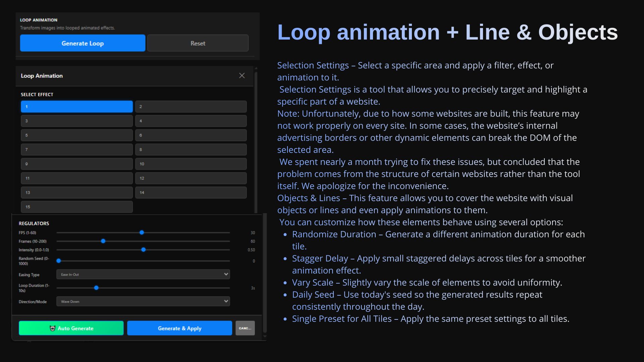Click the Loop Duration slider handle

coord(96,288)
